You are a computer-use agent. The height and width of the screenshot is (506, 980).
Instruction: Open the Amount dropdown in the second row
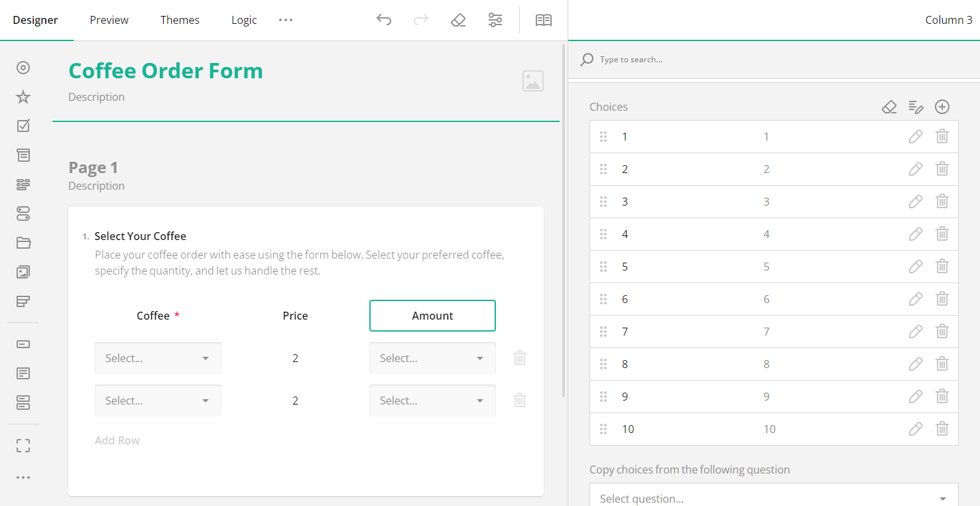tap(432, 400)
